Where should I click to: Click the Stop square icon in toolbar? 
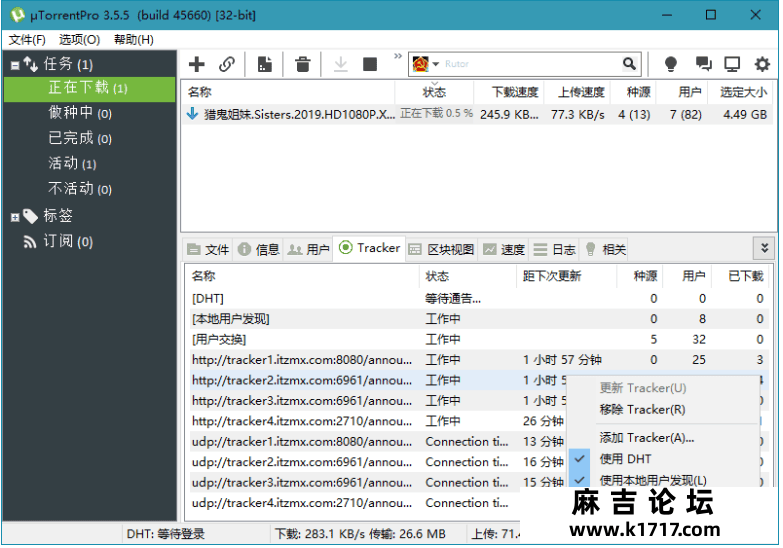click(x=370, y=64)
